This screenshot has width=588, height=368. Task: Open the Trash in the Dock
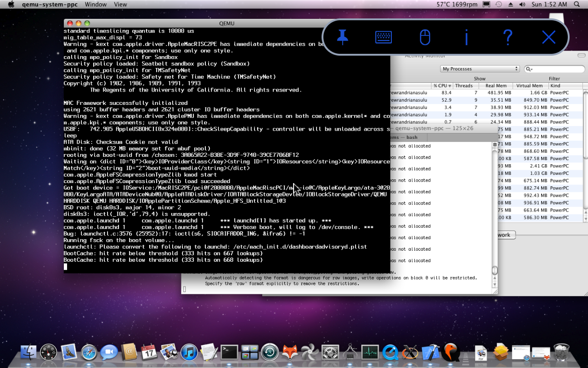pos(561,352)
